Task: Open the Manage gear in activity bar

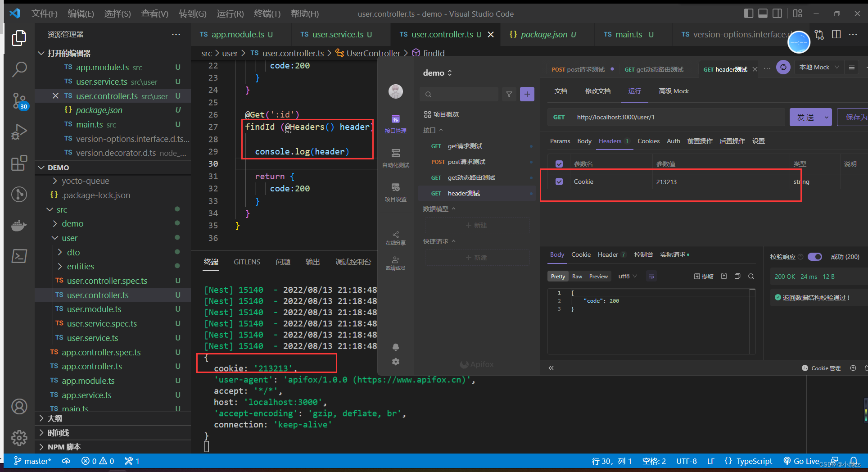Action: (19, 438)
